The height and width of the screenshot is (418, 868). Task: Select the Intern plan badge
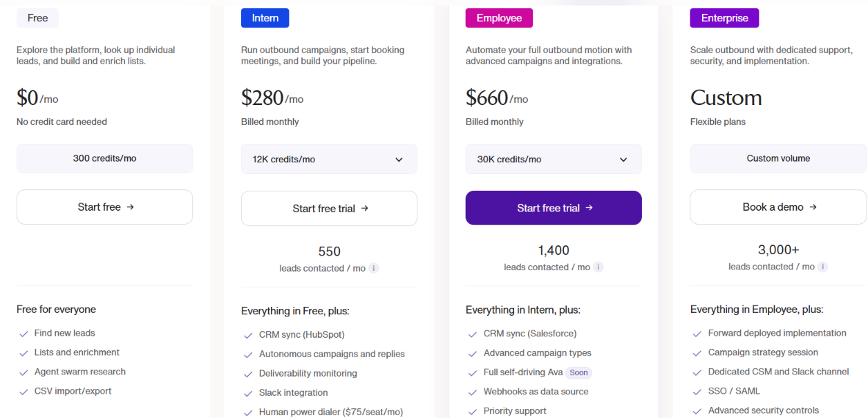click(x=265, y=18)
